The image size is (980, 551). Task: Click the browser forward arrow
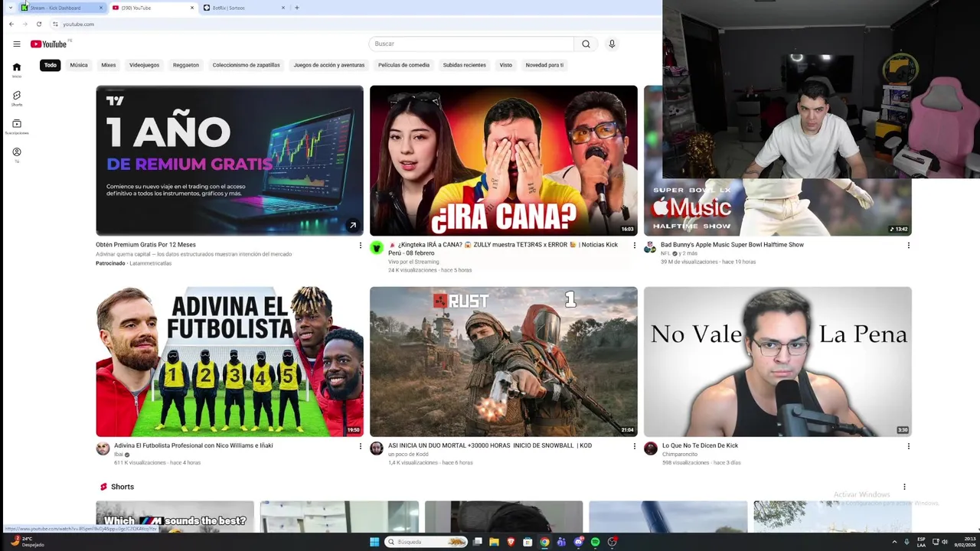[24, 24]
